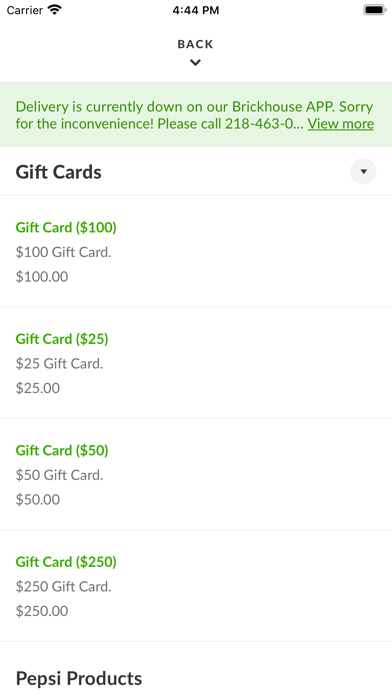Viewport: 392px width, 696px height.
Task: Tap the $250.00 price text
Action: [42, 611]
